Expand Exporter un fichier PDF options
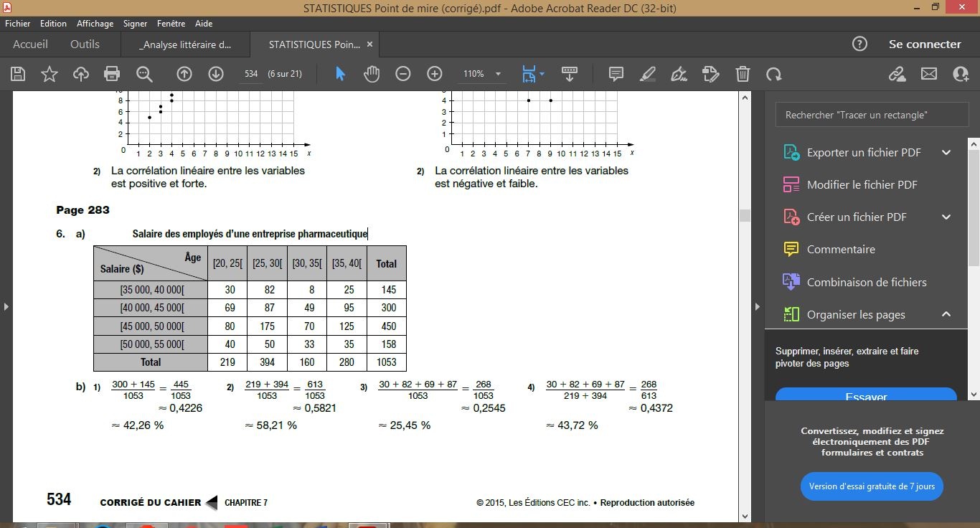 (946, 152)
